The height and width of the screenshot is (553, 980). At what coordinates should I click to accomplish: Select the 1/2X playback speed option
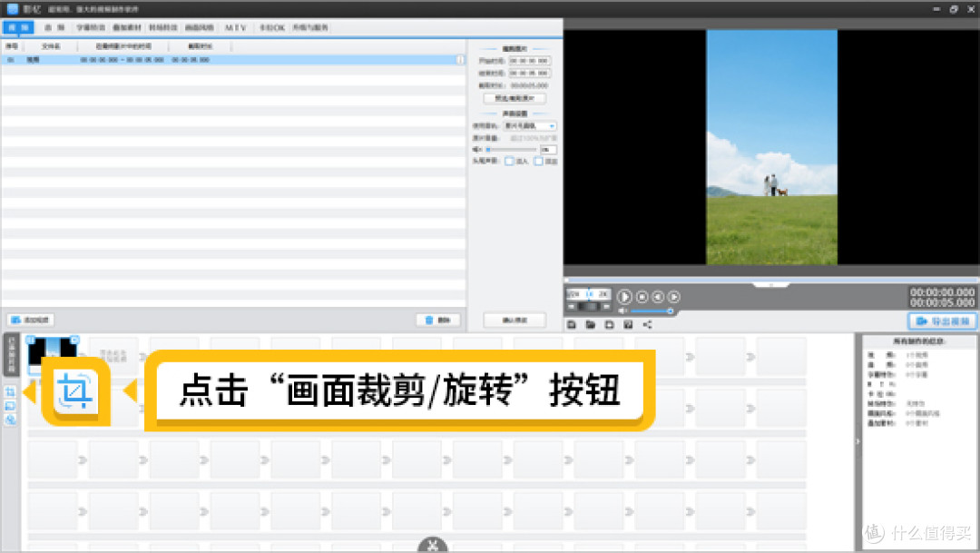tap(574, 293)
